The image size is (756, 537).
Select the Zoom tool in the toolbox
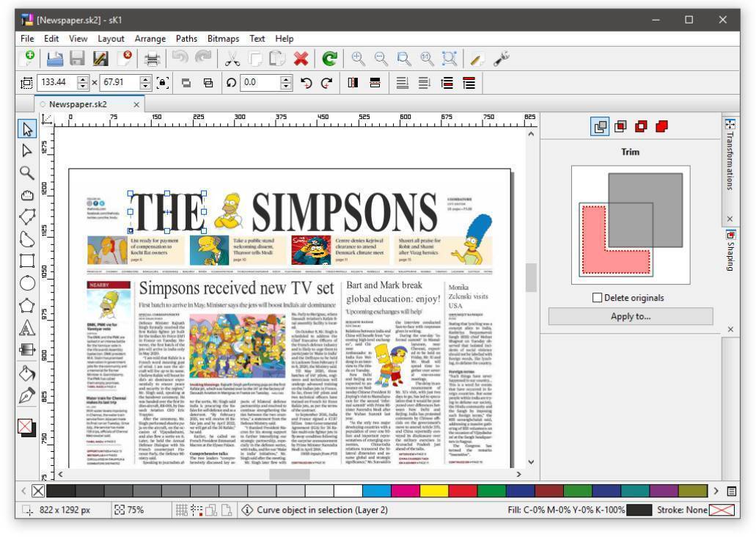(27, 172)
